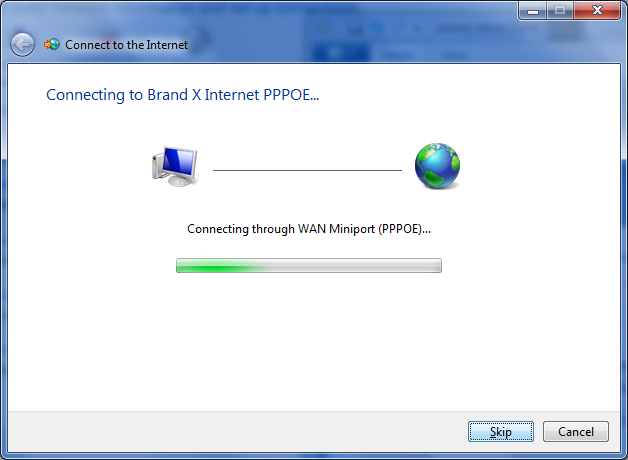Skip the connection test
This screenshot has height=460, width=628.
tap(501, 432)
